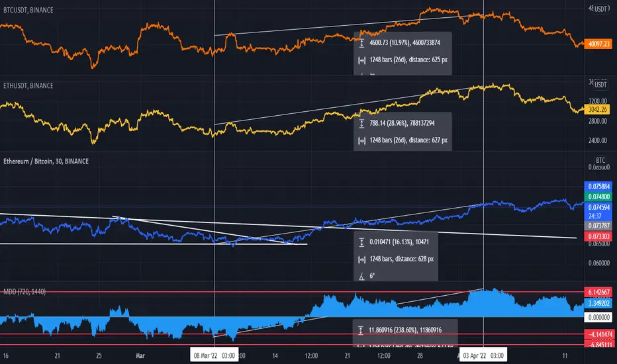Click the 3200.00 price axis value
Viewport: 617px width, 364px height.
click(598, 101)
